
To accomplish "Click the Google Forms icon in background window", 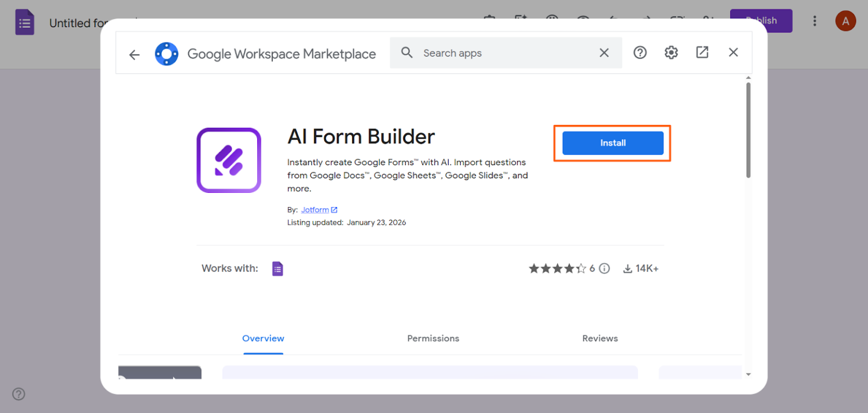I will point(25,23).
